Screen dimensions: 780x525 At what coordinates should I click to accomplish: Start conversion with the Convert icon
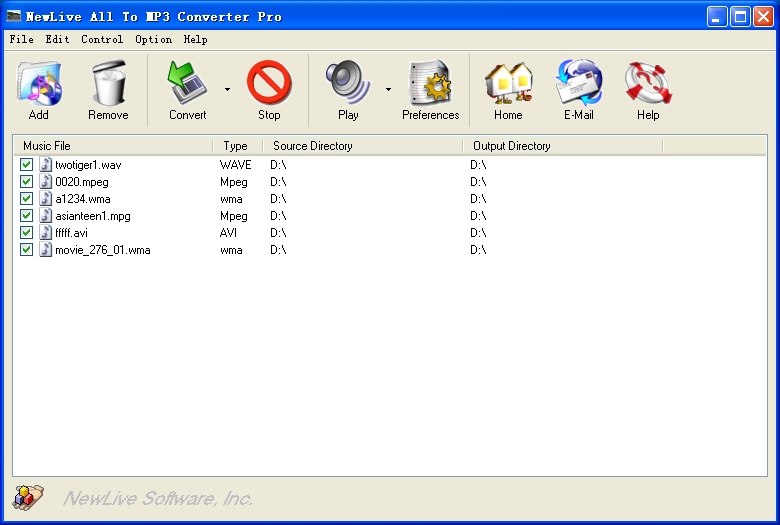[187, 83]
